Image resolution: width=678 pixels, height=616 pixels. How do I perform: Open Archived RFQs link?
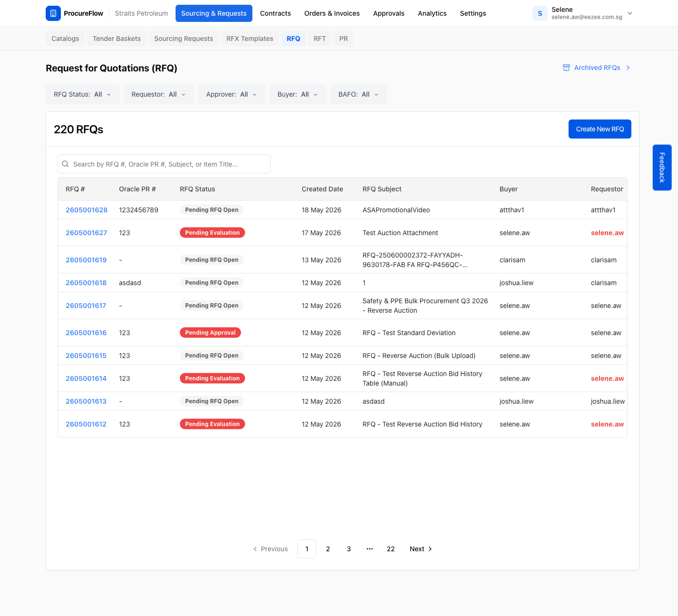point(597,68)
